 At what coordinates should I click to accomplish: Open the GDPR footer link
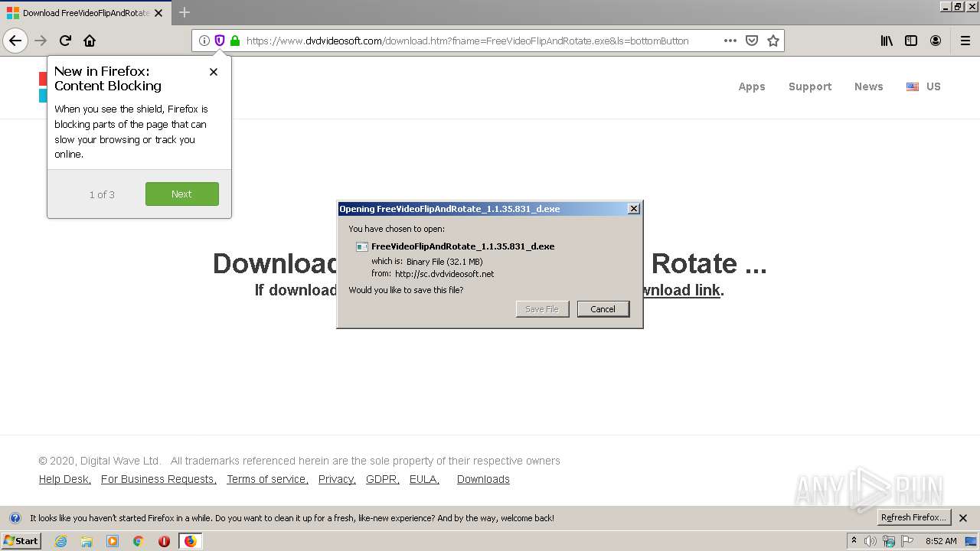(383, 479)
